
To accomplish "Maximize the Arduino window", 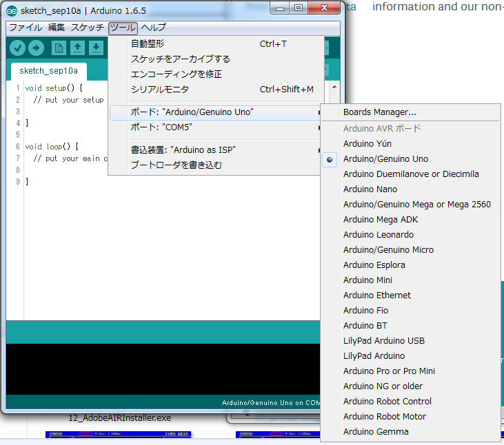I will click(299, 8).
